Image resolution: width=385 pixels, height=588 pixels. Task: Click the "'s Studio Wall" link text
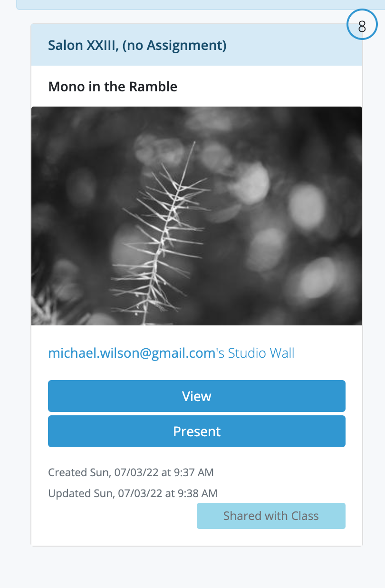click(255, 353)
